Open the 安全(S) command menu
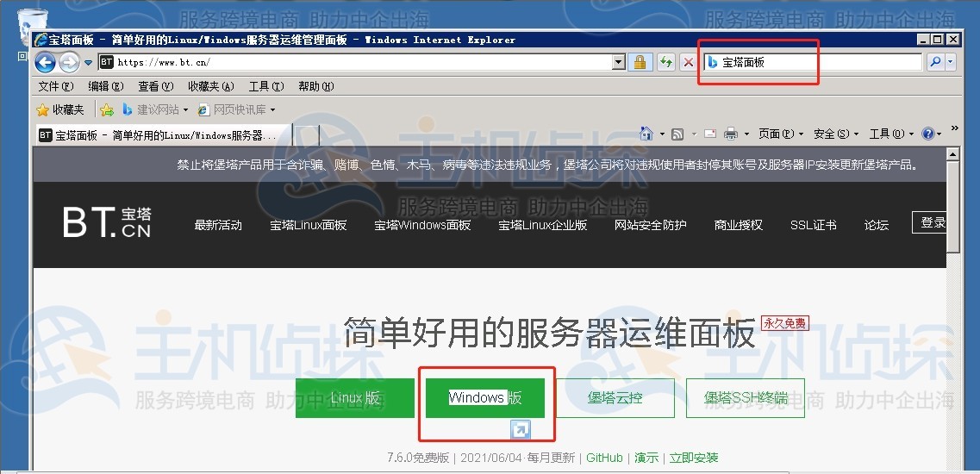 coord(836,134)
